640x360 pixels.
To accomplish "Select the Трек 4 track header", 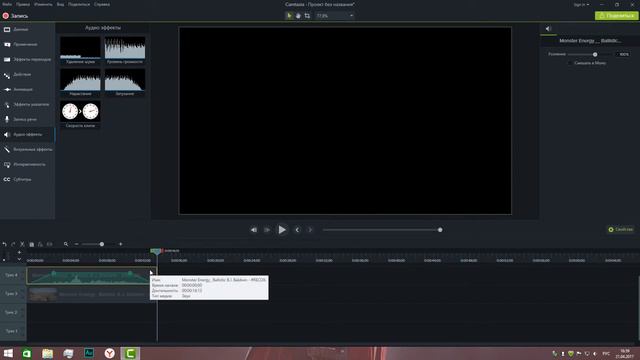I will click(x=13, y=275).
